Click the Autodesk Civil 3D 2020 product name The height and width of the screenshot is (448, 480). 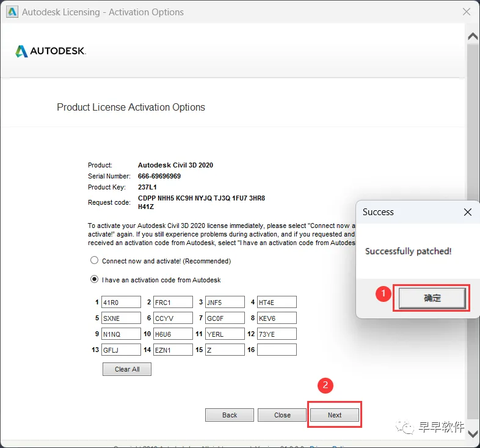click(x=175, y=165)
